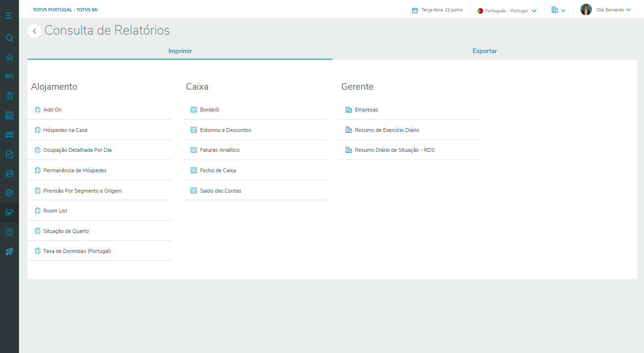Go to home via sidebar icon
644x353 pixels.
[9, 57]
